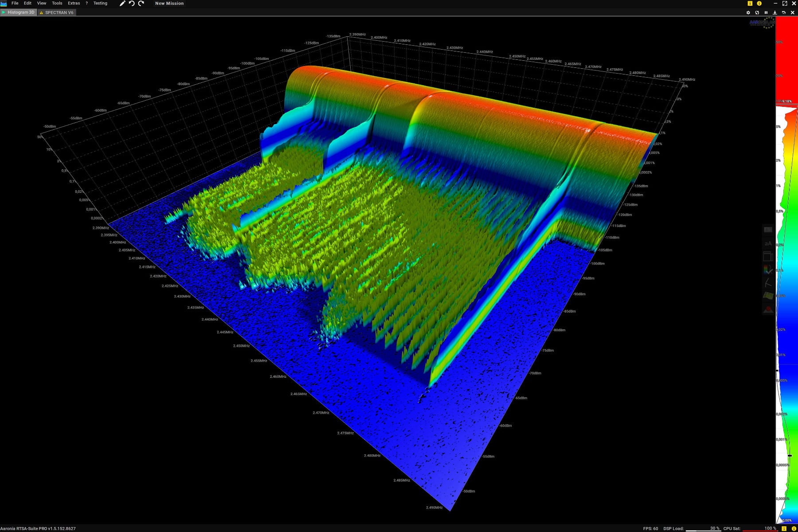The height and width of the screenshot is (532, 798).
Task: Select the marker measurement tool icon
Action: 768,282
